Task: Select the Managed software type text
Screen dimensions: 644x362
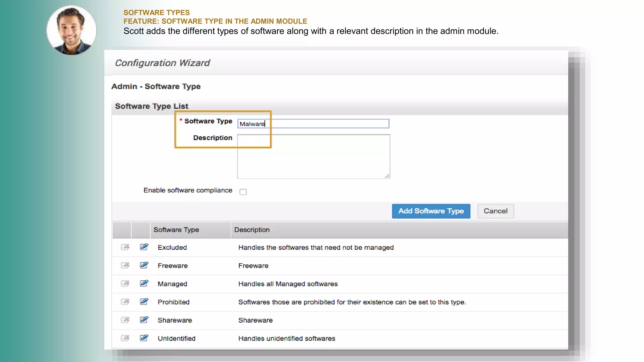Action: tap(172, 284)
